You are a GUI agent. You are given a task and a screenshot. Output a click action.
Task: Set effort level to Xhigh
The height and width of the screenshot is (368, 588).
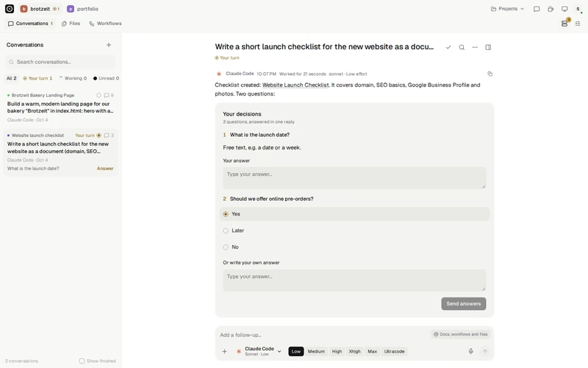tap(354, 352)
